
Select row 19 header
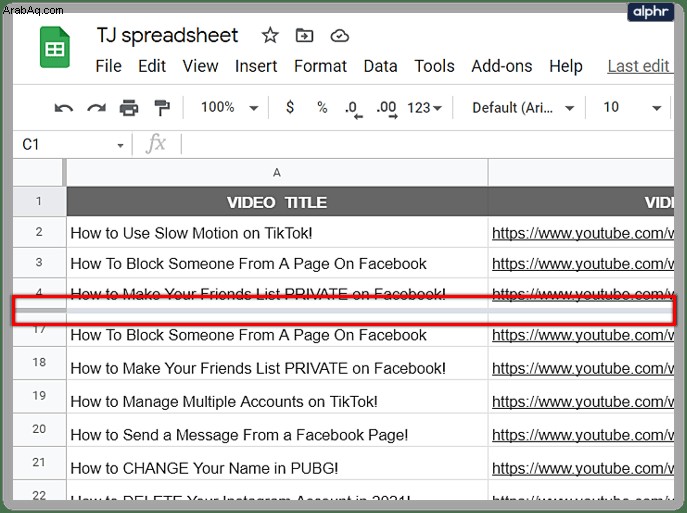click(x=39, y=396)
